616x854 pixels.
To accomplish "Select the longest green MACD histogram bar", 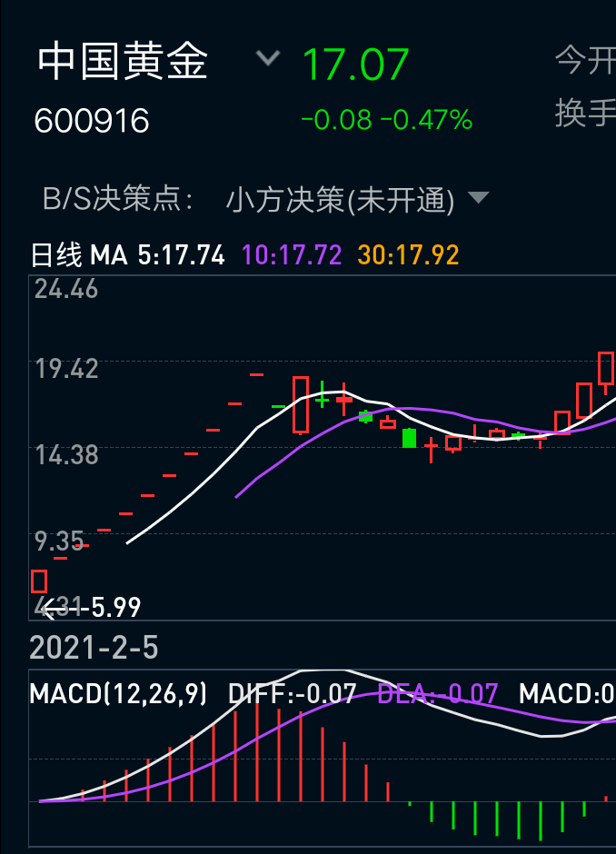I will [541, 821].
